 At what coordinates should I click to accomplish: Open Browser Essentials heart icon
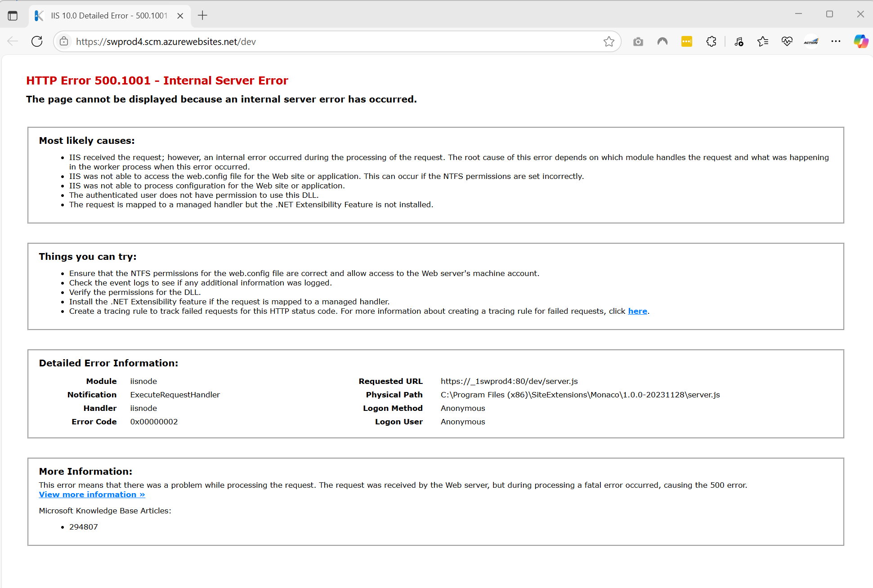tap(787, 41)
